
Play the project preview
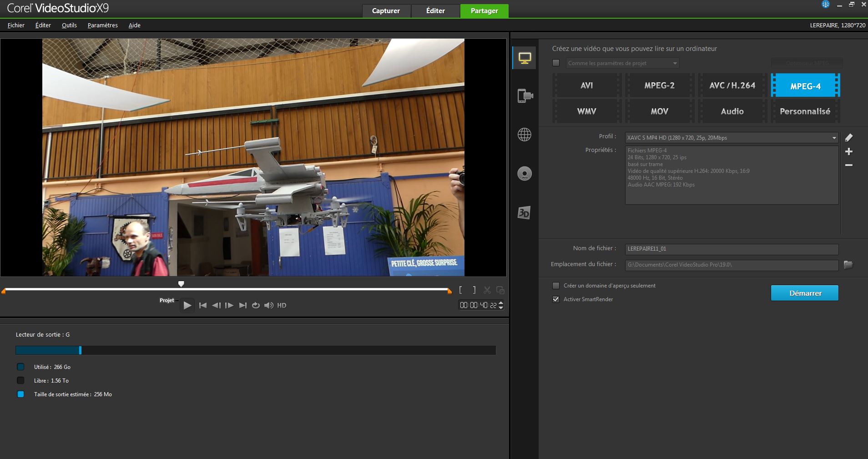click(x=187, y=305)
